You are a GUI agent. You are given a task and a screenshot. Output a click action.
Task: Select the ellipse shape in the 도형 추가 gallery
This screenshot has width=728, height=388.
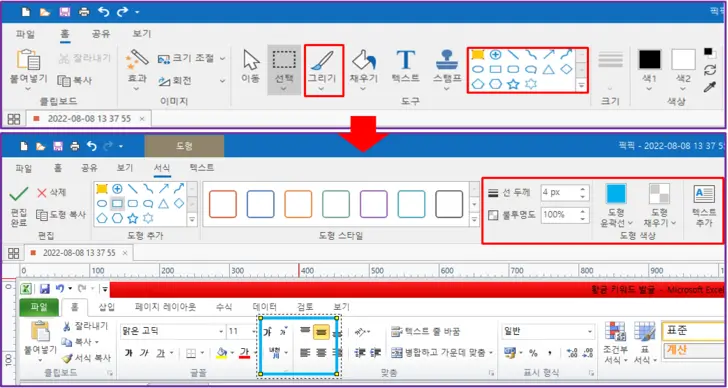(102, 203)
